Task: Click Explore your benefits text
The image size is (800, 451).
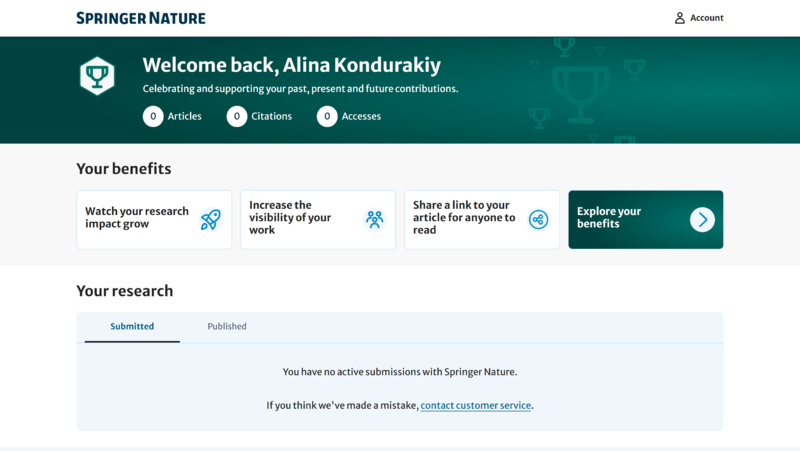Action: 609,217
